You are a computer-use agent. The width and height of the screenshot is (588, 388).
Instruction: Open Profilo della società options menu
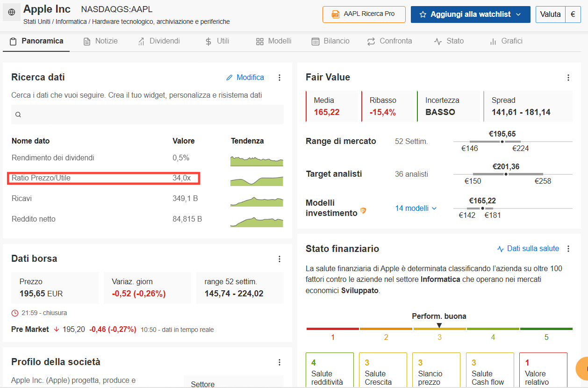[x=280, y=362]
